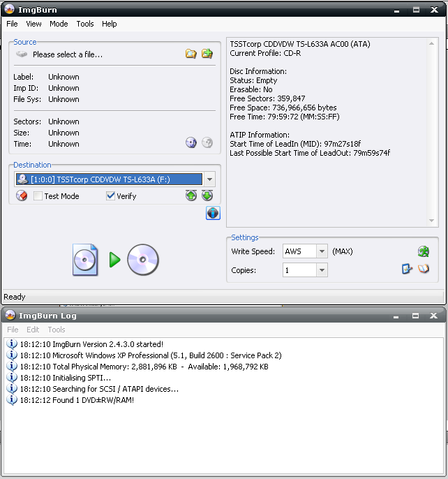Viewport: 448px width, 479px height.
Task: Open the Tools menu in ImgBurn
Action: 85,24
